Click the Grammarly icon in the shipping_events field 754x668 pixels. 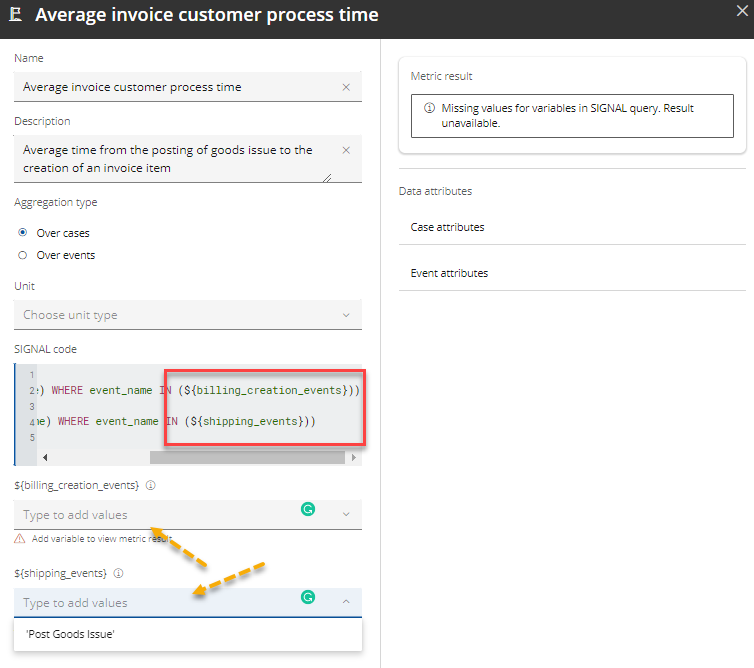click(308, 597)
